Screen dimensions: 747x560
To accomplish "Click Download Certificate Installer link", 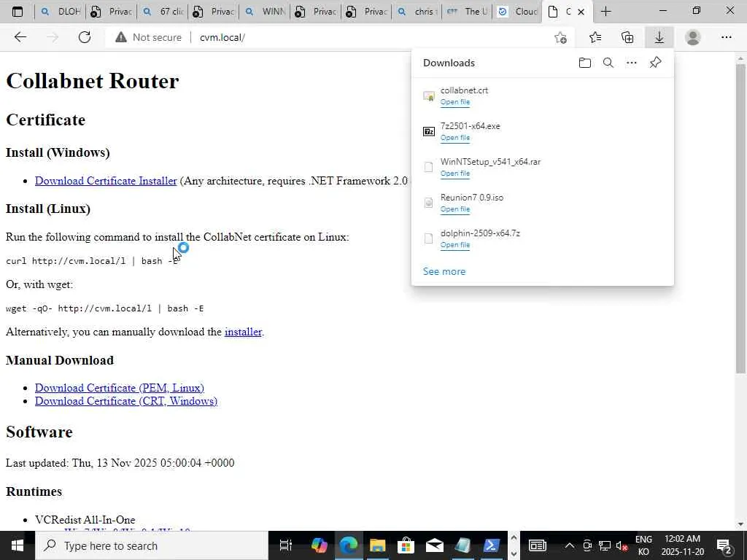I will pos(106,181).
